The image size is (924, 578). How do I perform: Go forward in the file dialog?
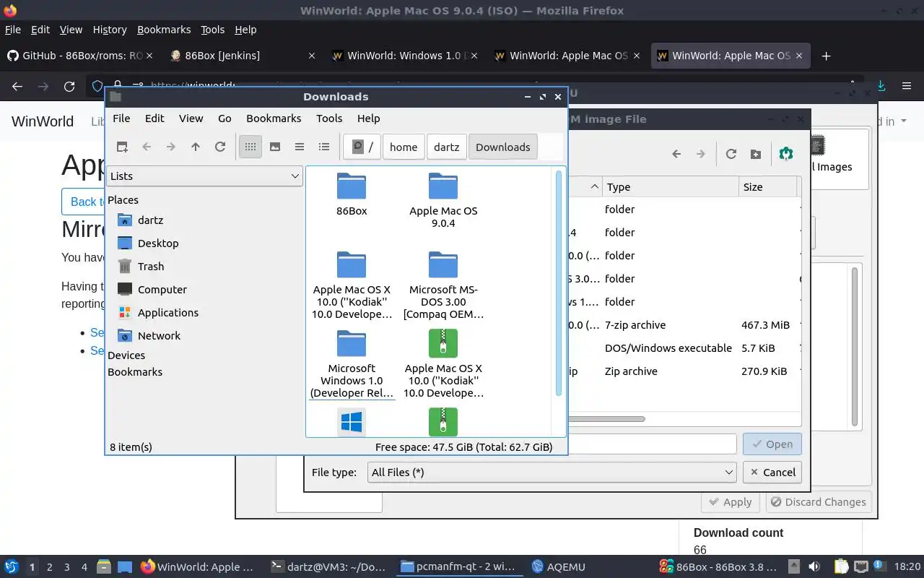[701, 154]
